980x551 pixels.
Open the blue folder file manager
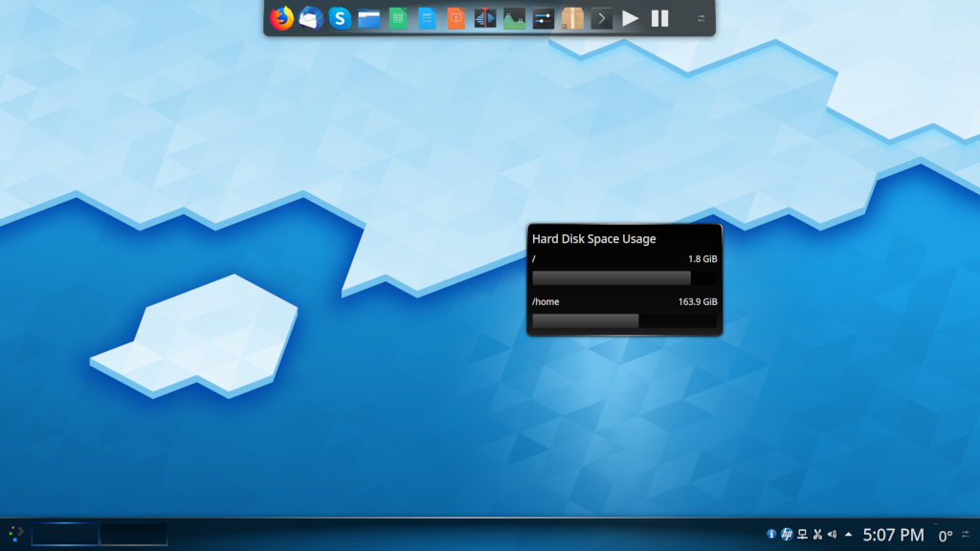coord(369,18)
